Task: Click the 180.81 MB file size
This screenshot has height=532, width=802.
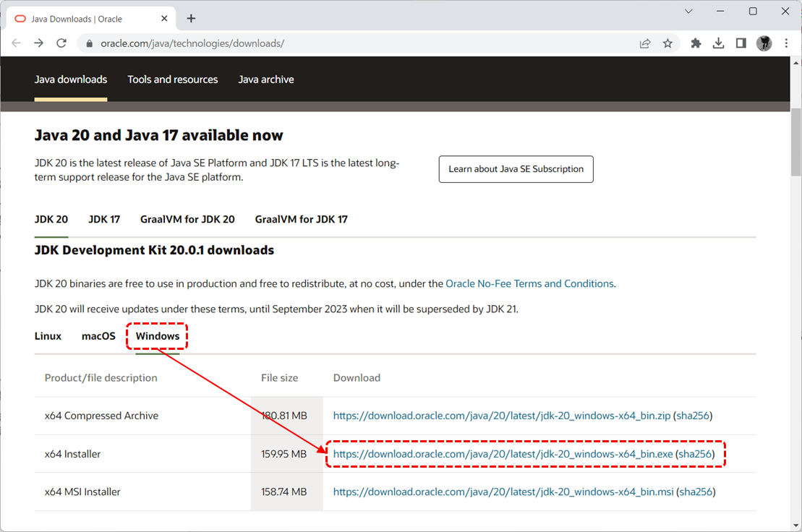Action: tap(284, 416)
